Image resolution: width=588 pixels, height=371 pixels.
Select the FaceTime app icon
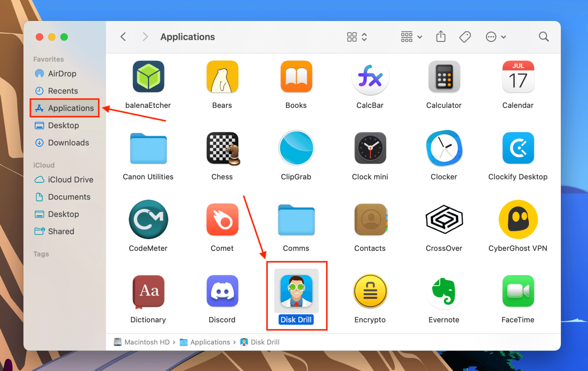click(518, 291)
